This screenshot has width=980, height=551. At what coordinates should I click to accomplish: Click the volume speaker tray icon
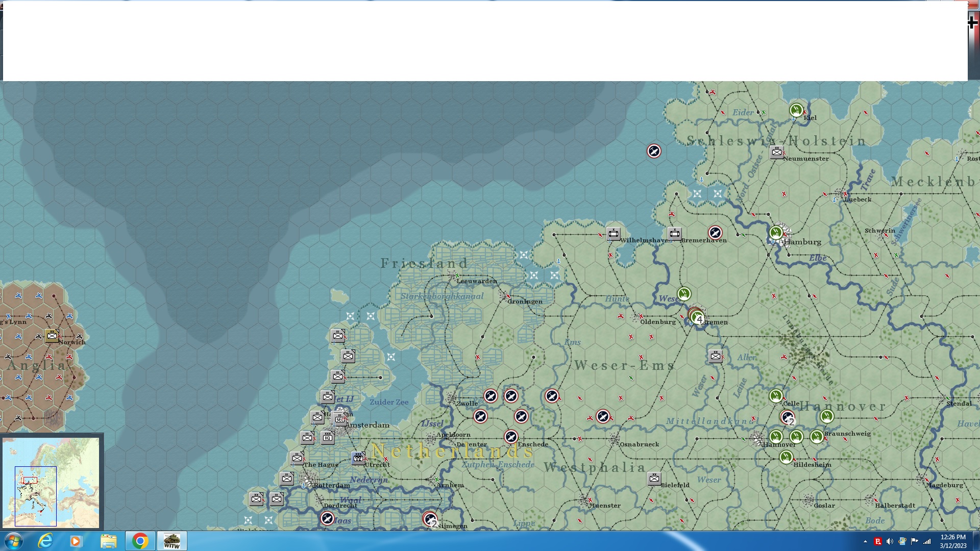click(x=890, y=541)
